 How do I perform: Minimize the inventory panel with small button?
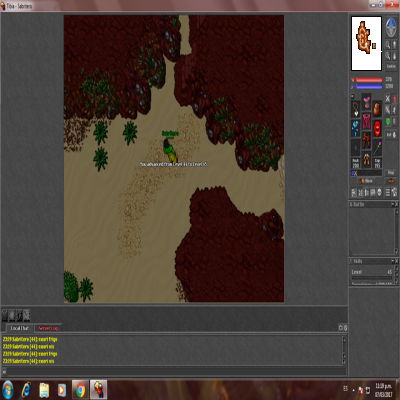coord(353,96)
